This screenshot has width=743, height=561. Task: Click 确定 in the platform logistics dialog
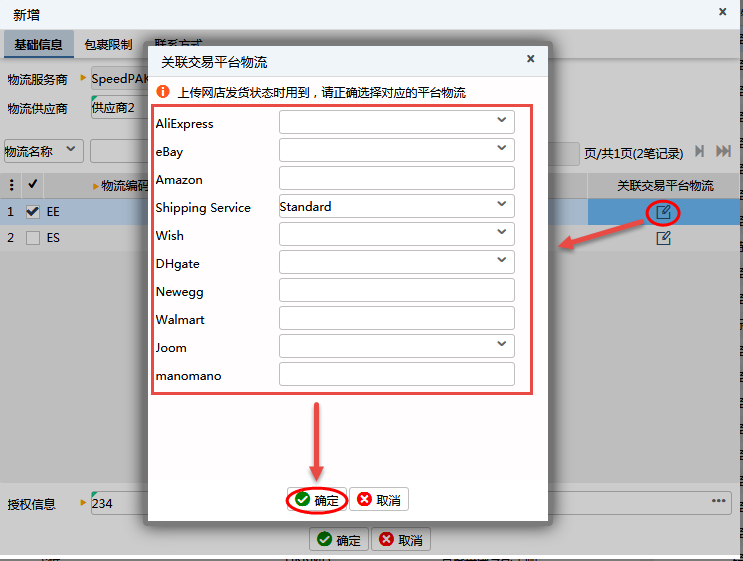click(x=317, y=500)
